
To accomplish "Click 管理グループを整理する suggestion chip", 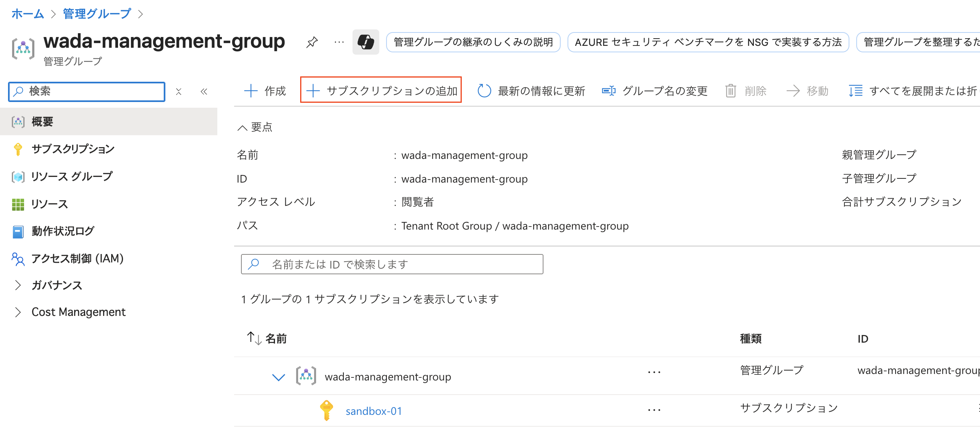I will tap(918, 42).
